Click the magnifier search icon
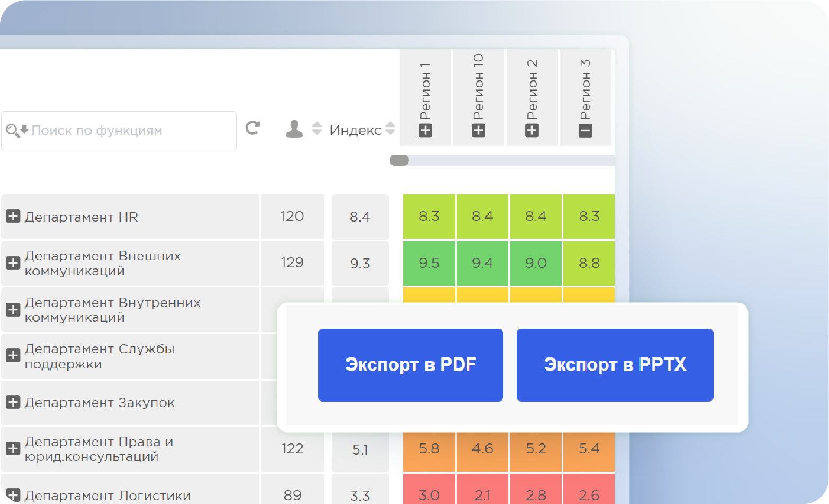 point(12,130)
